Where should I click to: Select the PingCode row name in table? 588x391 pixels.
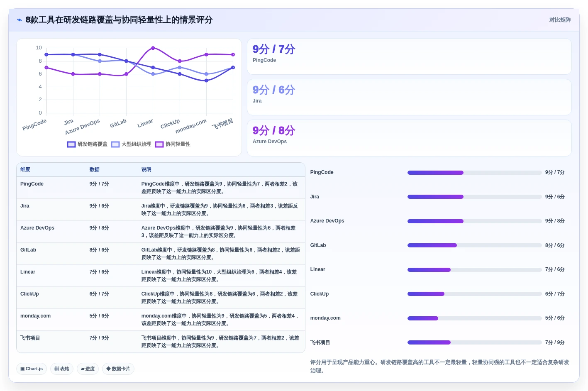(32, 184)
